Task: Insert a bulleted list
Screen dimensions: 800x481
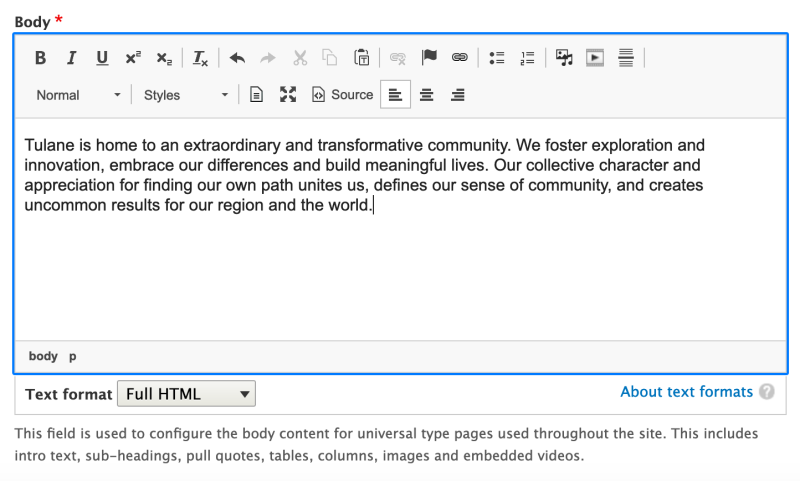Action: click(x=496, y=58)
